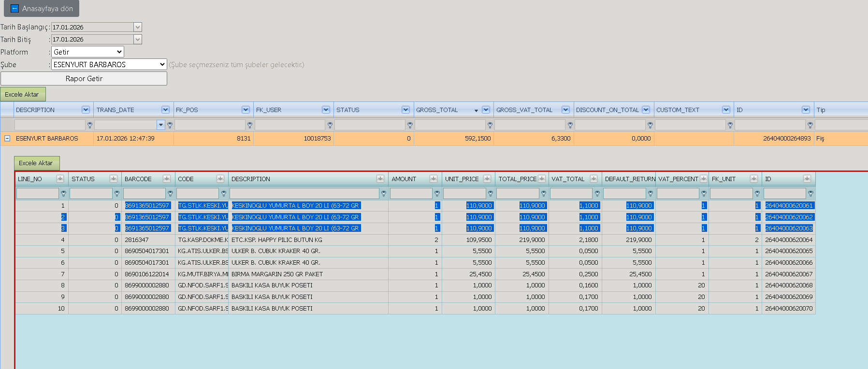868x369 pixels.
Task: Open the Platform dropdown showing Getir
Action: tap(87, 52)
